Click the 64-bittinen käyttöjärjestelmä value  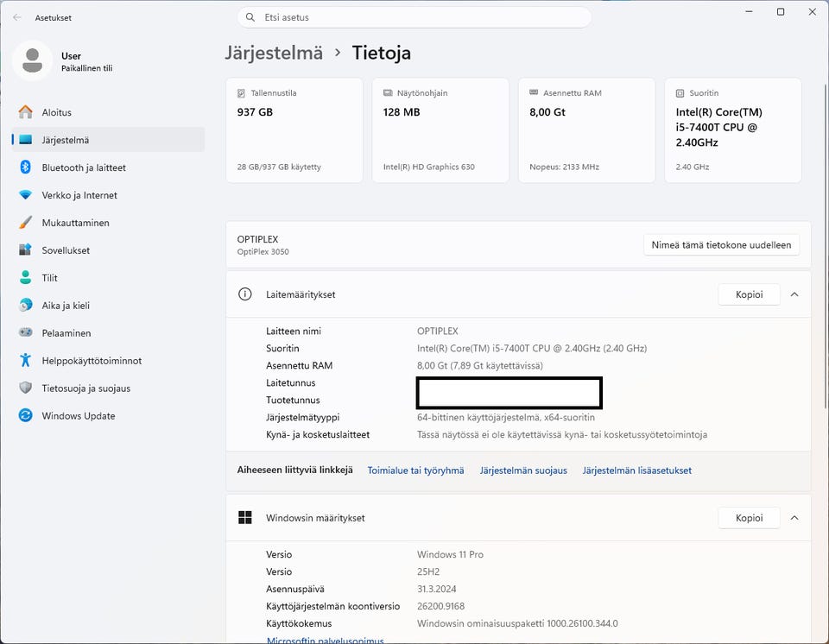(505, 417)
